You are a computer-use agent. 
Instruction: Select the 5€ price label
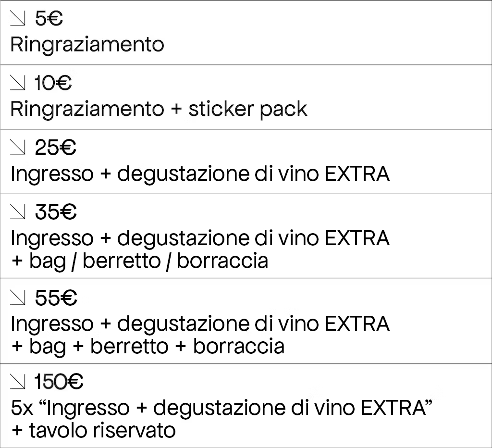[x=49, y=19]
